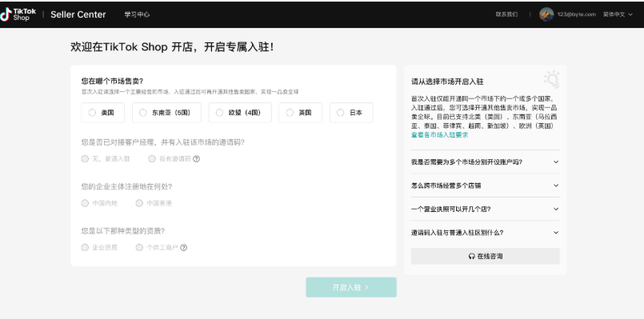Open the user avatar picture
Image resolution: width=644 pixels, height=319 pixels.
click(x=546, y=14)
